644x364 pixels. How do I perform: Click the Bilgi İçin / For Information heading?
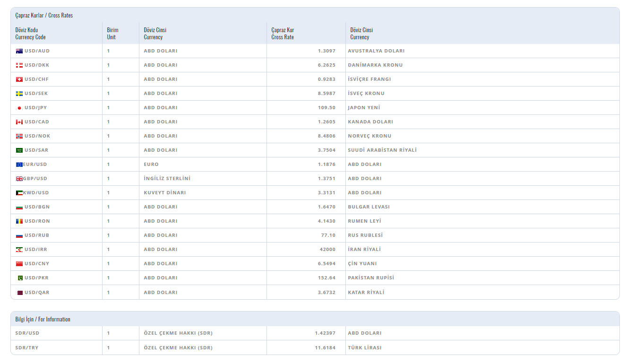(43, 320)
